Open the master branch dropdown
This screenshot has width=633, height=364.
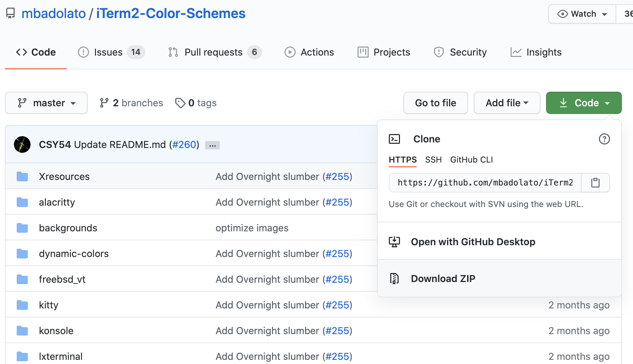46,103
